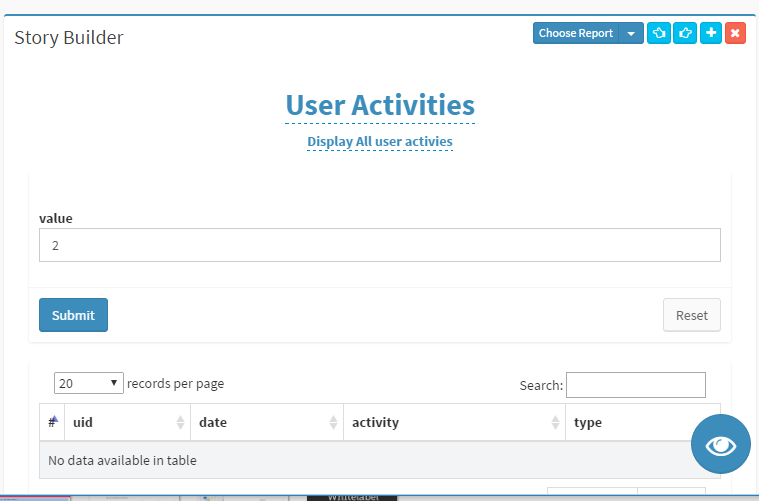Click into the value input field
759x501 pixels.
[x=379, y=245]
